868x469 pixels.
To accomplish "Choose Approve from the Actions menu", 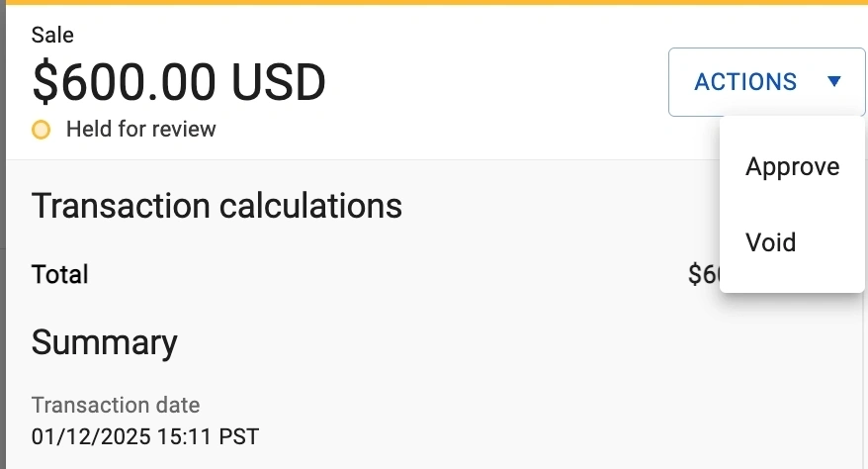I will point(792,167).
